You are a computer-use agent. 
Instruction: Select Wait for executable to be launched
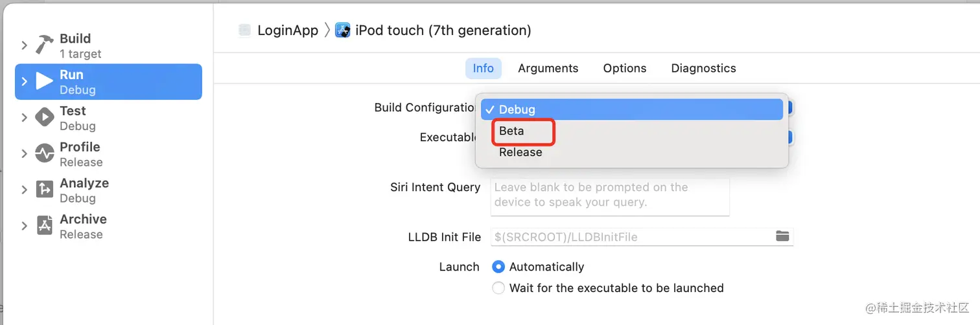coord(498,288)
